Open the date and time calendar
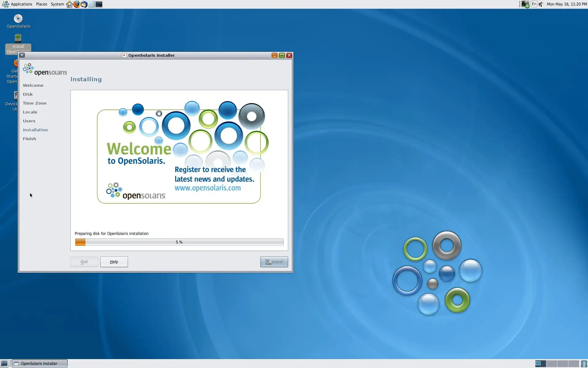Viewport: 588px width, 368px height. [x=567, y=4]
